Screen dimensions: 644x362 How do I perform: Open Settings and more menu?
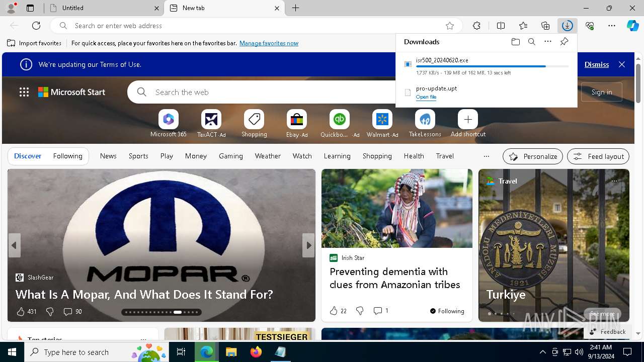pyautogui.click(x=612, y=26)
